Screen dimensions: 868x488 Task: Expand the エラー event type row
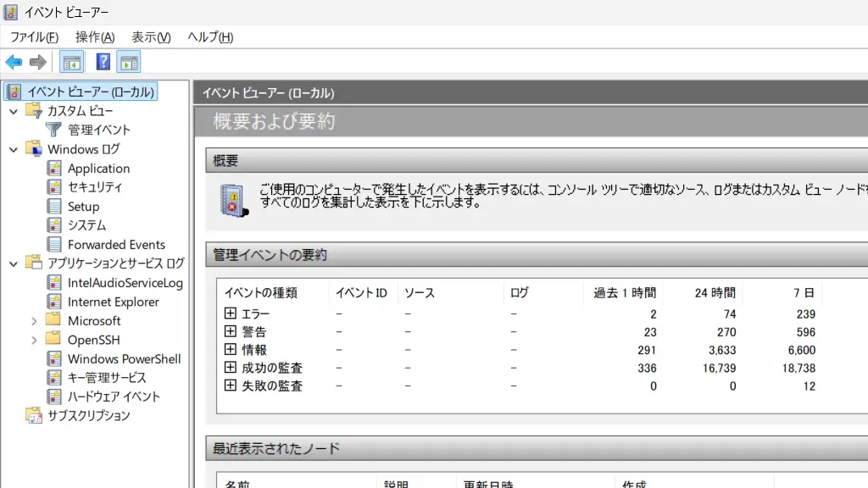tap(230, 313)
